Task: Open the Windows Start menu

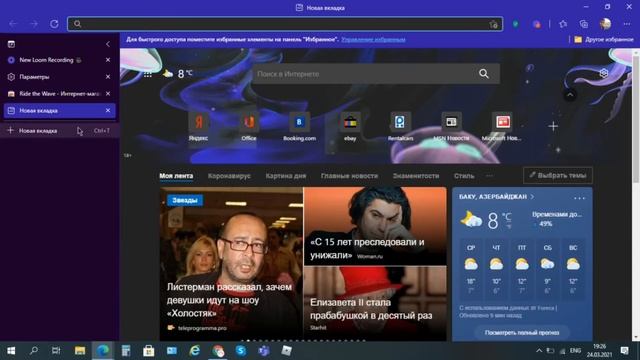Action: [11, 351]
